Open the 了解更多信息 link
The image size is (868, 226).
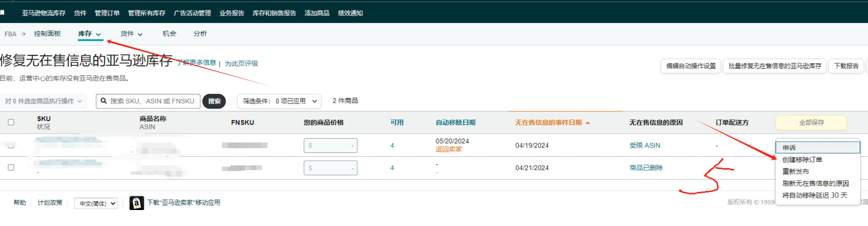(196, 63)
